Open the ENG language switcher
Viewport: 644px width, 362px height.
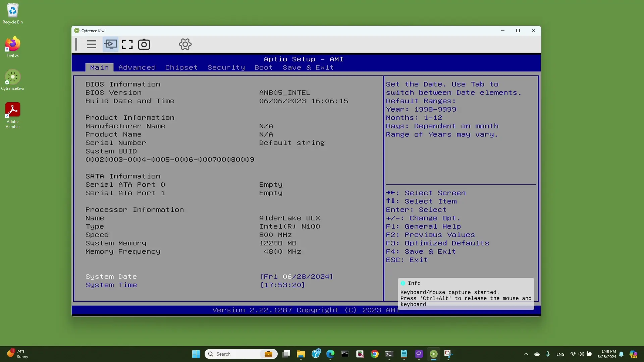pos(560,354)
